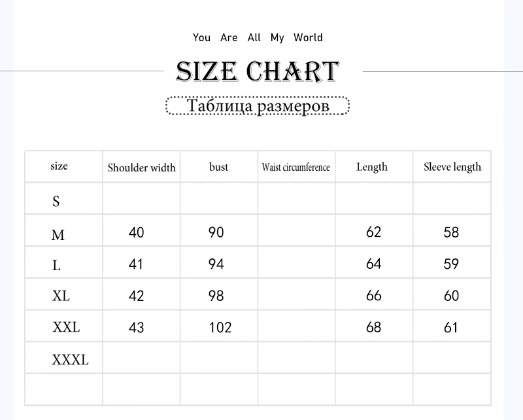This screenshot has height=420, width=523.
Task: Click the You Are All My World tagline
Action: click(x=258, y=38)
